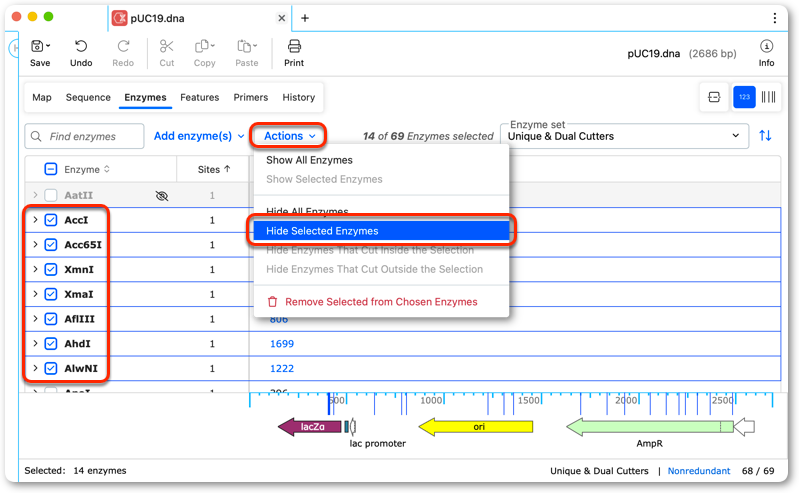Expand the XmnI row chevron
799x493 pixels.
click(35, 269)
